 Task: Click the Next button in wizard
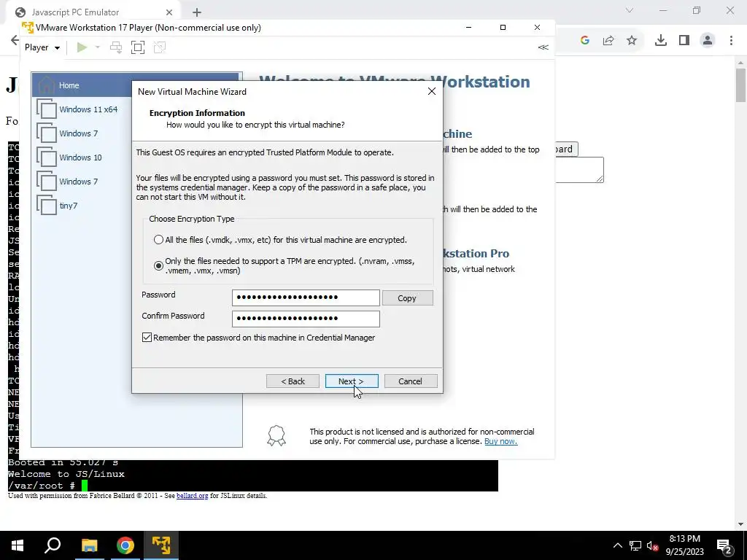[x=352, y=381]
